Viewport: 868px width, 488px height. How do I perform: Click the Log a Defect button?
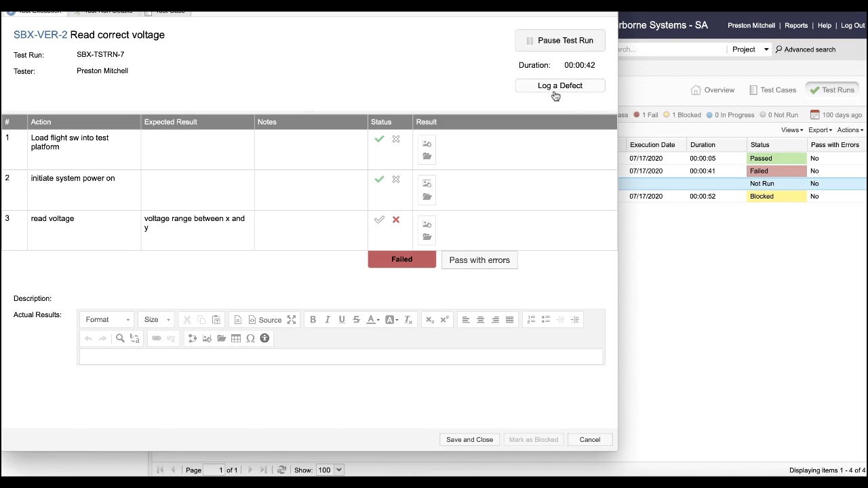[x=559, y=85]
